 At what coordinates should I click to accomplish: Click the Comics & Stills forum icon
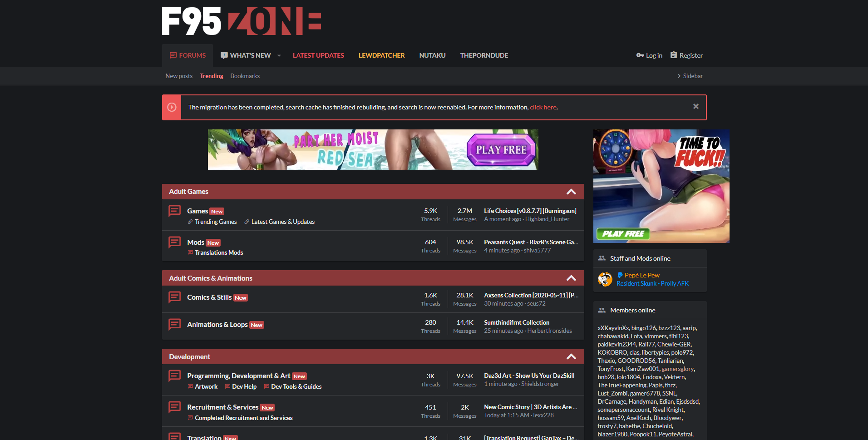(174, 297)
